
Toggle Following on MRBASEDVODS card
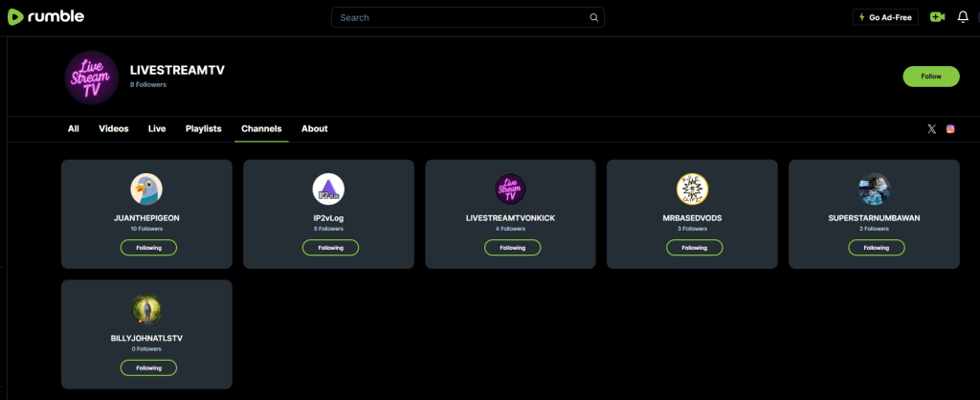click(x=693, y=248)
